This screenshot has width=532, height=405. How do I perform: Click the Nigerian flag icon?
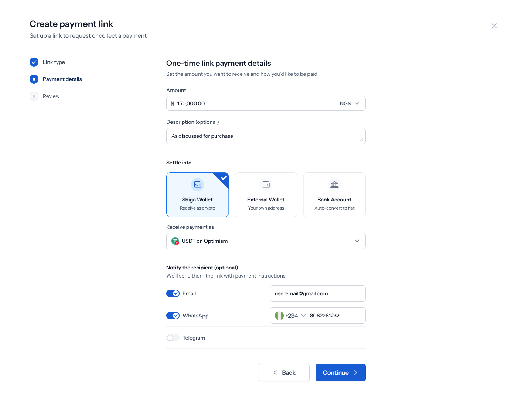(279, 316)
